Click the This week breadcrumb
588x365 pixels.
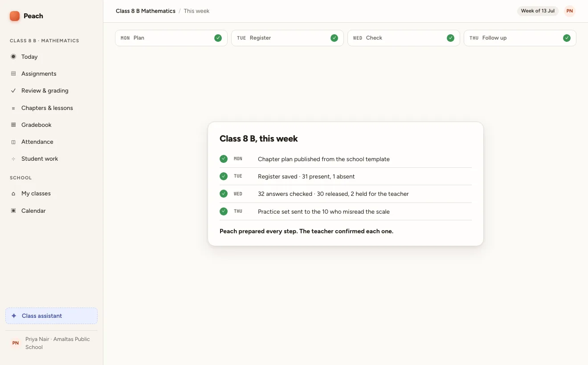(x=196, y=11)
